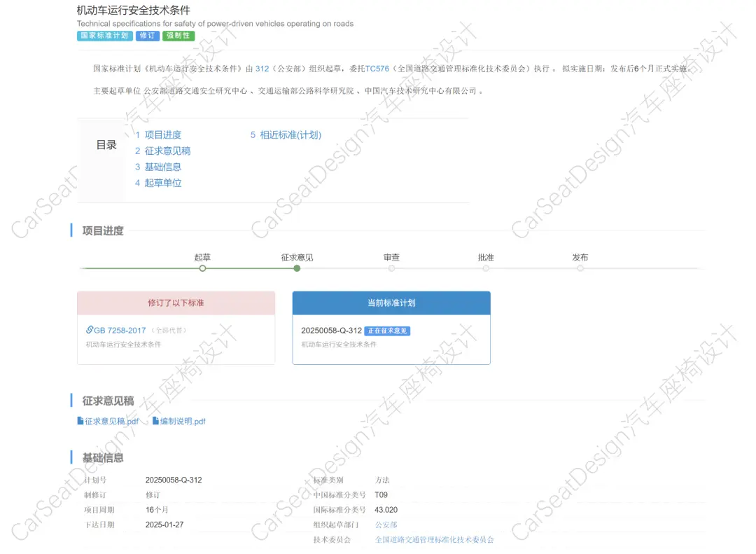Open 公安部 link under 组织起草部门

coord(386,525)
